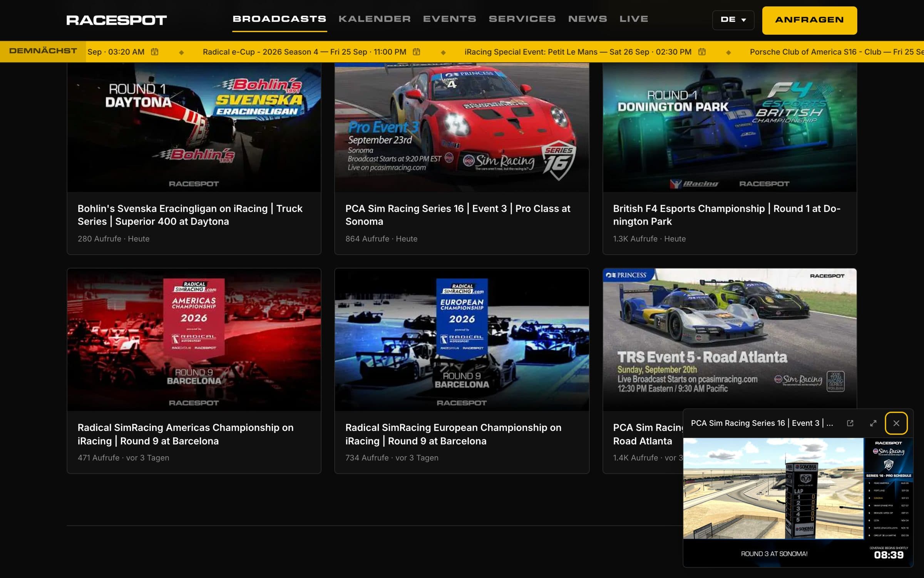Open British F4 Donington Park thumbnail

coord(730,127)
